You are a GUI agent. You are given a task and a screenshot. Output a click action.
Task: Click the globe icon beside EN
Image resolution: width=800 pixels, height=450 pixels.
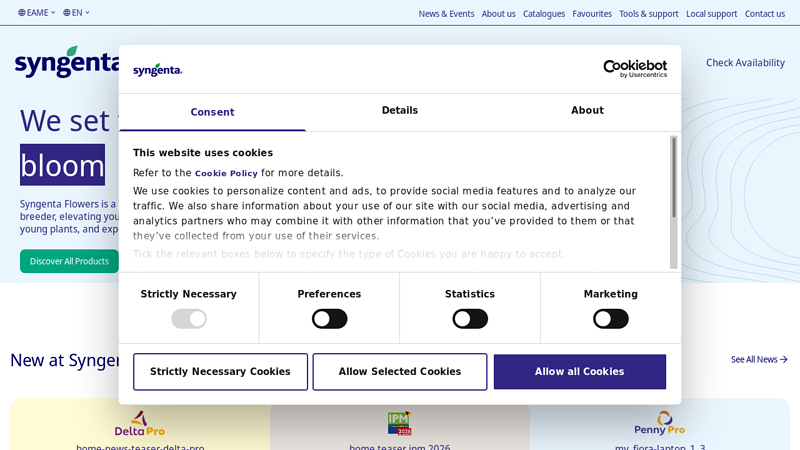click(x=67, y=13)
